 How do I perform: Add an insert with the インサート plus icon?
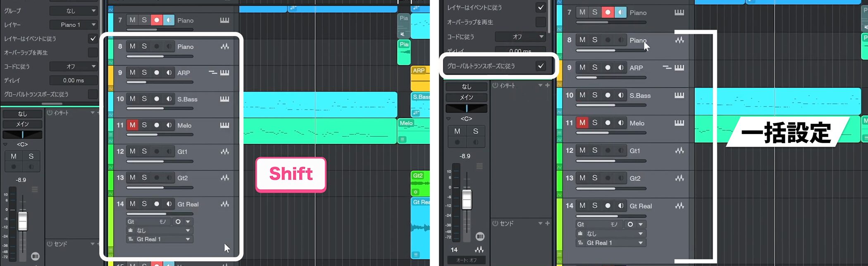point(548,85)
